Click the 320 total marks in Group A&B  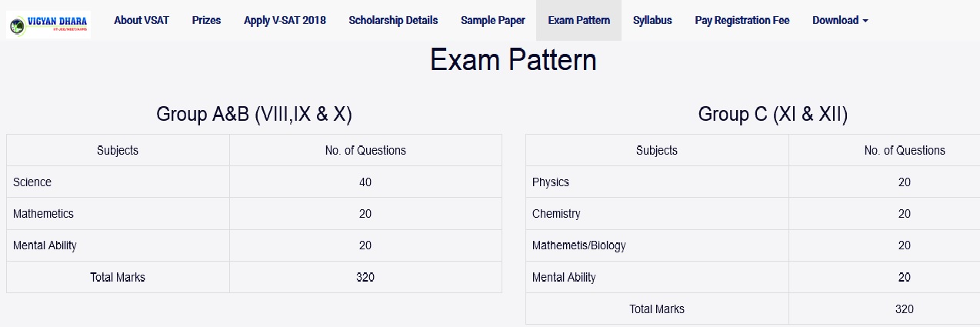point(365,277)
